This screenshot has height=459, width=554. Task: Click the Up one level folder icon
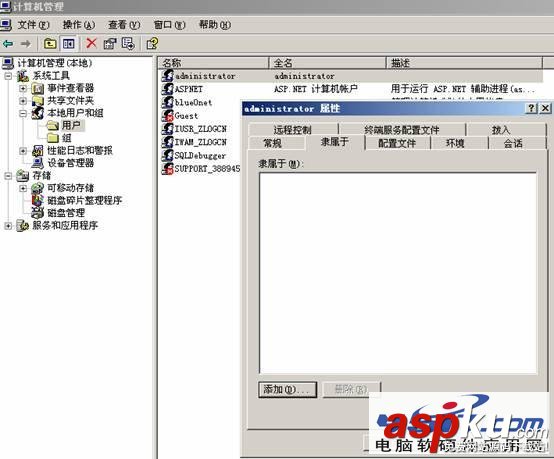click(x=50, y=44)
